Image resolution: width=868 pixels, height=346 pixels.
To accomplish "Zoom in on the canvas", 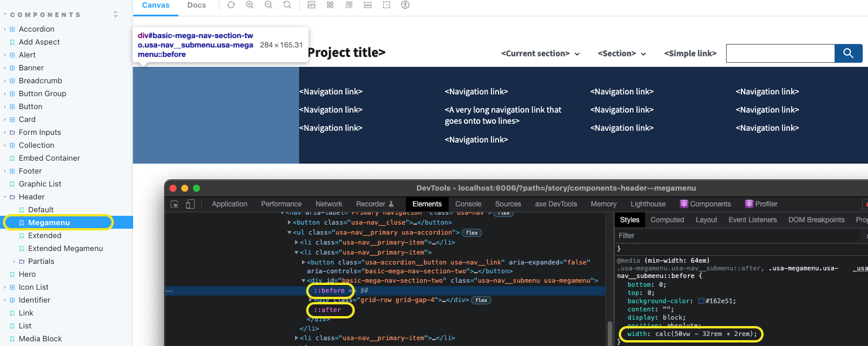I will [x=250, y=5].
